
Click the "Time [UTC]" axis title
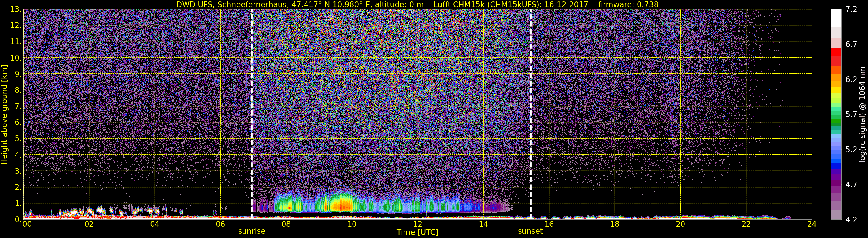[417, 232]
